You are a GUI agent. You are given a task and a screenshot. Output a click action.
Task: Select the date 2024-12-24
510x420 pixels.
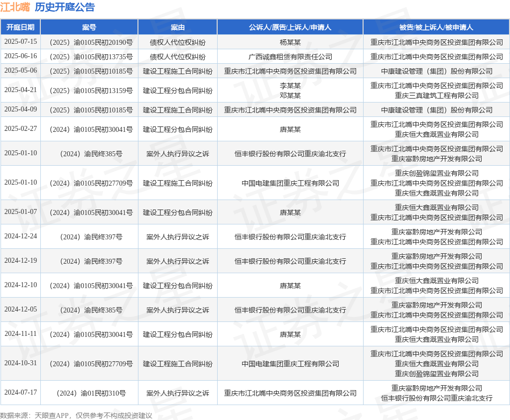pos(20,236)
